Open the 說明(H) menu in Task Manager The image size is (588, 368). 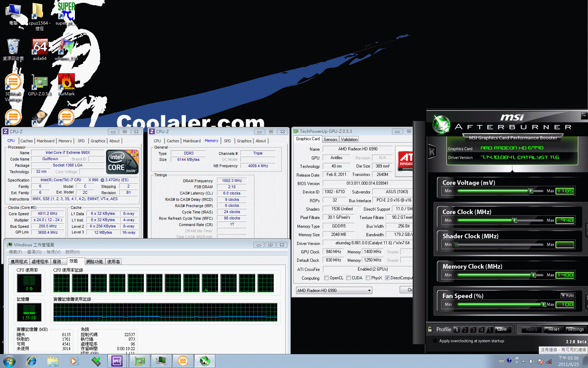(72, 252)
